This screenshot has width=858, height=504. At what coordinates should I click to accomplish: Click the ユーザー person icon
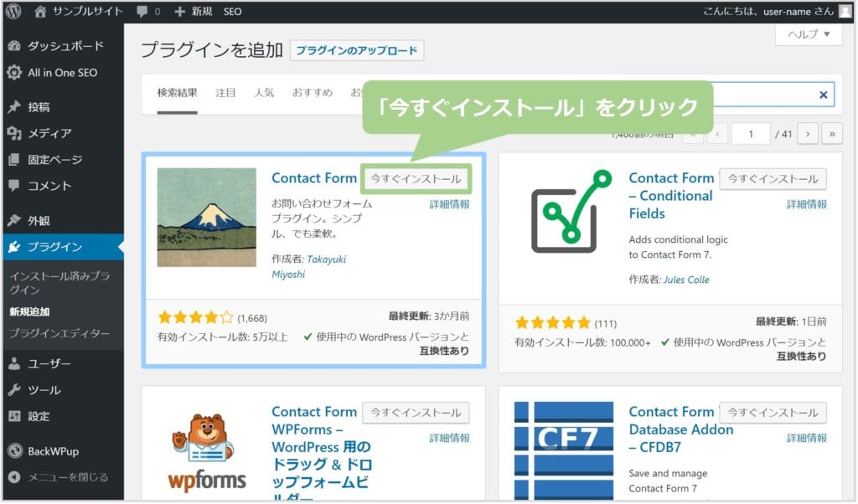tap(15, 363)
